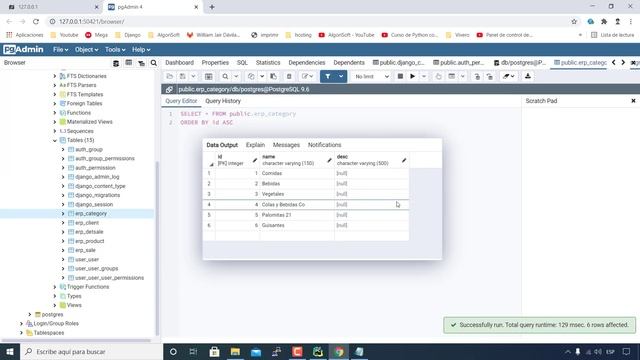This screenshot has height=360, width=640.
Task: Click the Browser panel query tool icon
Action: click(116, 63)
